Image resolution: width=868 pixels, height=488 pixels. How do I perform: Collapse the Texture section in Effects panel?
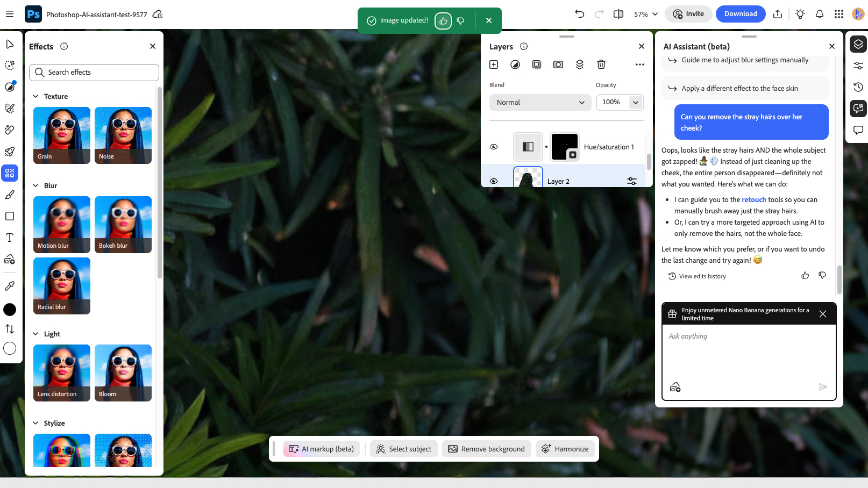tap(35, 96)
